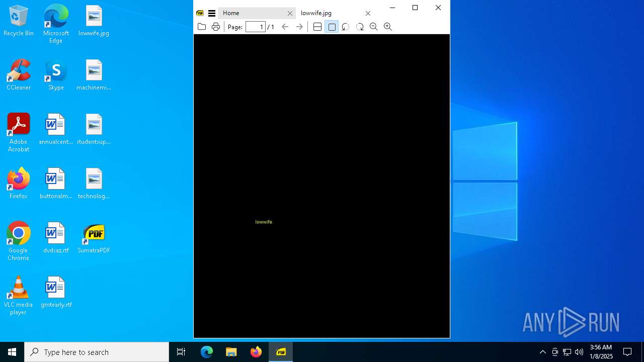The image size is (644, 362).
Task: Select annualcent... Word document on desktop
Action: click(x=56, y=130)
